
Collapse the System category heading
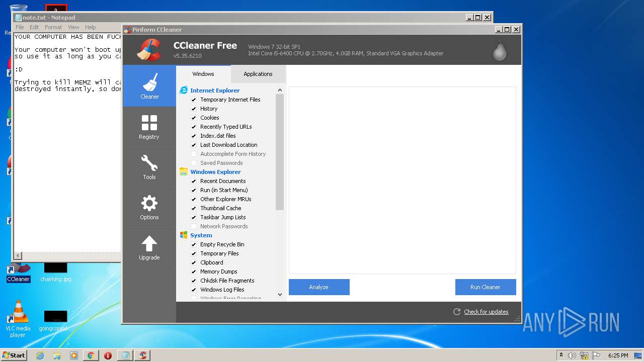[x=201, y=235]
